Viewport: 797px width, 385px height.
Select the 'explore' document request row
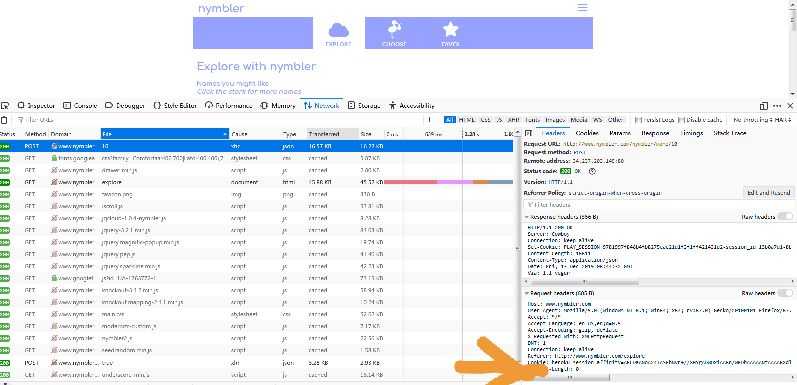[257, 182]
